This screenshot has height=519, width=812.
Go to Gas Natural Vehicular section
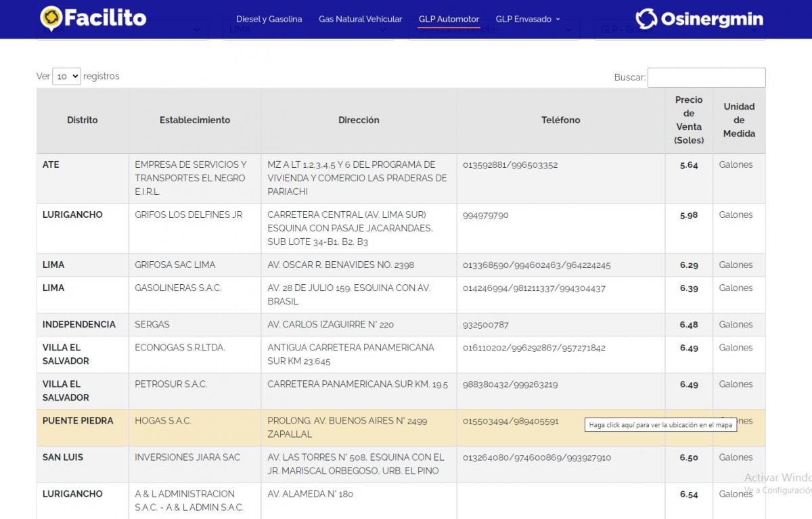pos(360,19)
